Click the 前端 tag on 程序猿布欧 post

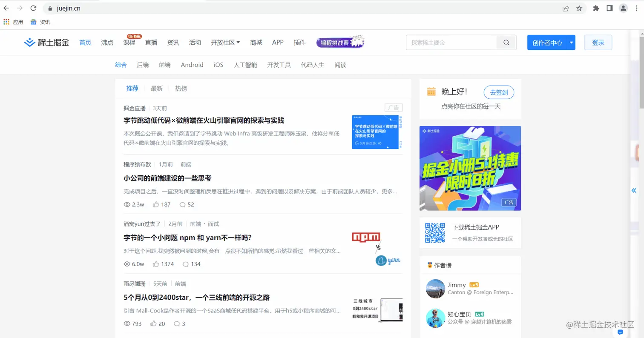point(186,164)
